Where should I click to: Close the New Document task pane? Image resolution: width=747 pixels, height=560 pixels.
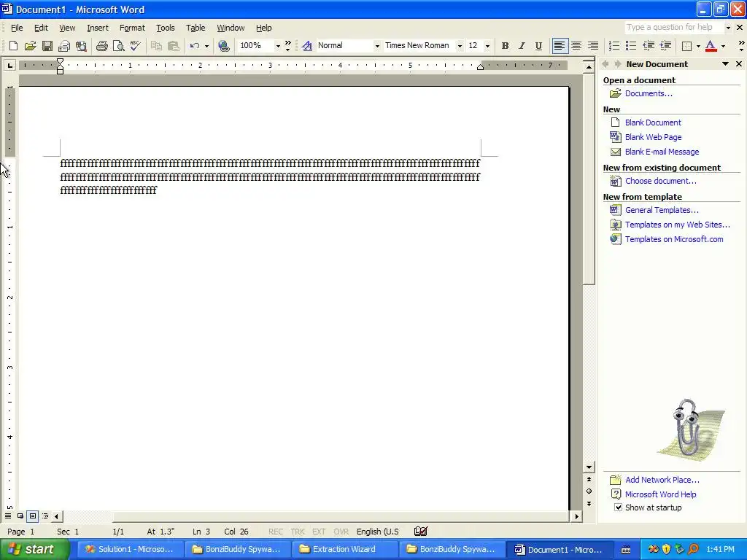click(739, 64)
